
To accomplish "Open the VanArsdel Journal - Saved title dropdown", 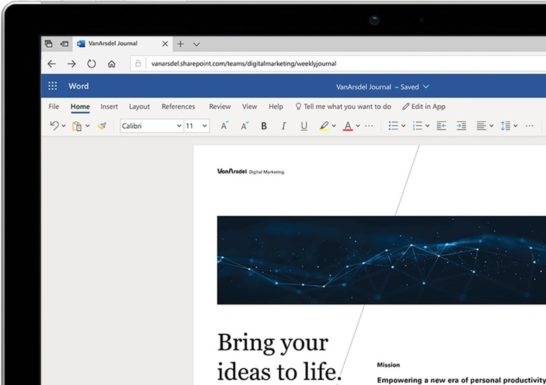I will click(383, 87).
